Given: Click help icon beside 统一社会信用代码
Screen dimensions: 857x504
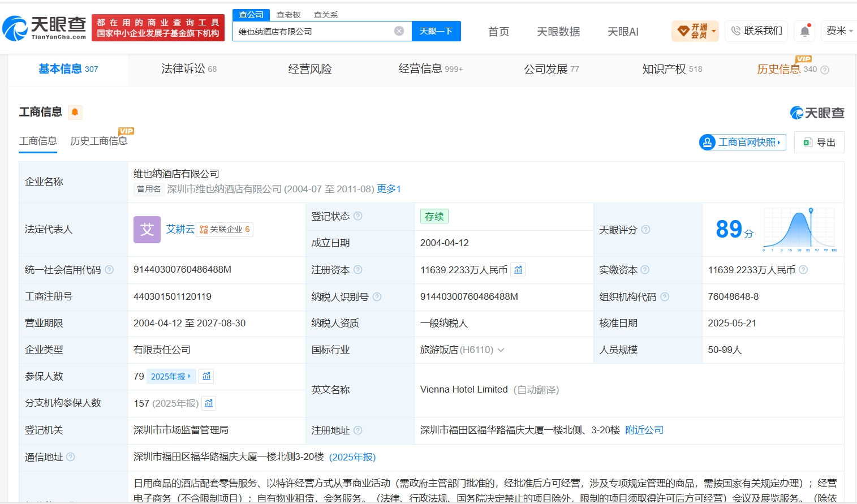Looking at the screenshot, I should pos(109,270).
